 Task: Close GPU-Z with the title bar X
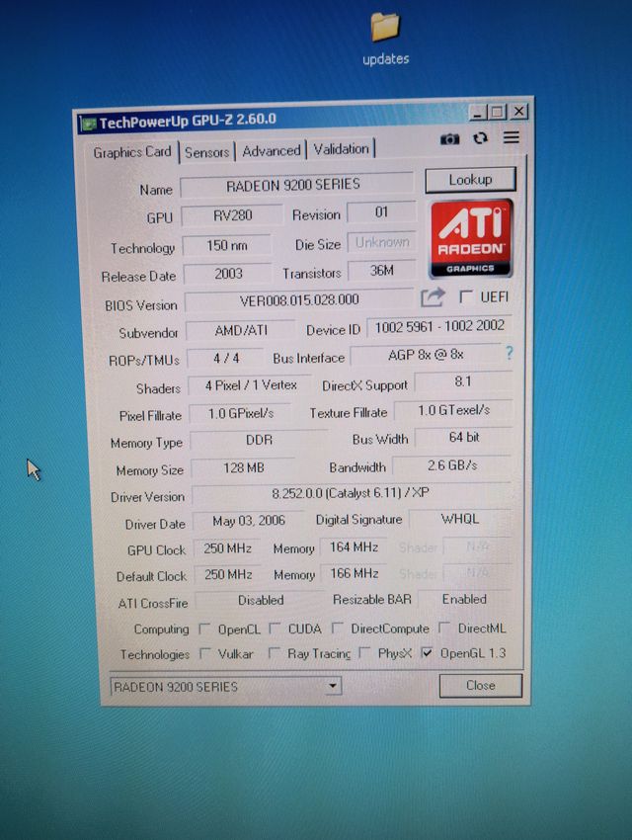[x=518, y=112]
